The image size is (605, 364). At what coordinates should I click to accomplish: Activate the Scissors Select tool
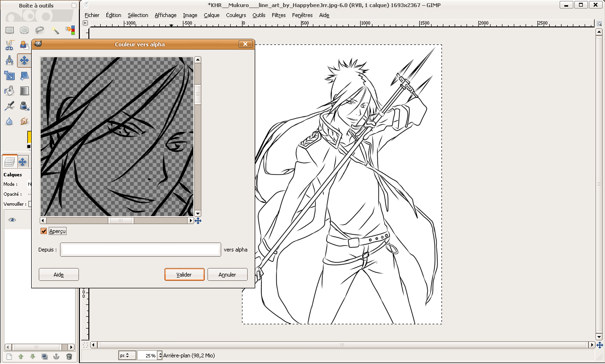pos(9,45)
